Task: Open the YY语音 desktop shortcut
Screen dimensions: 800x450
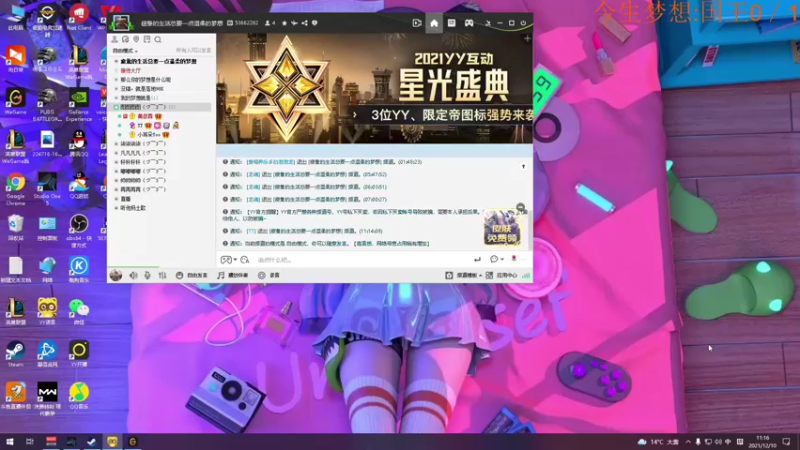Action: (x=47, y=312)
